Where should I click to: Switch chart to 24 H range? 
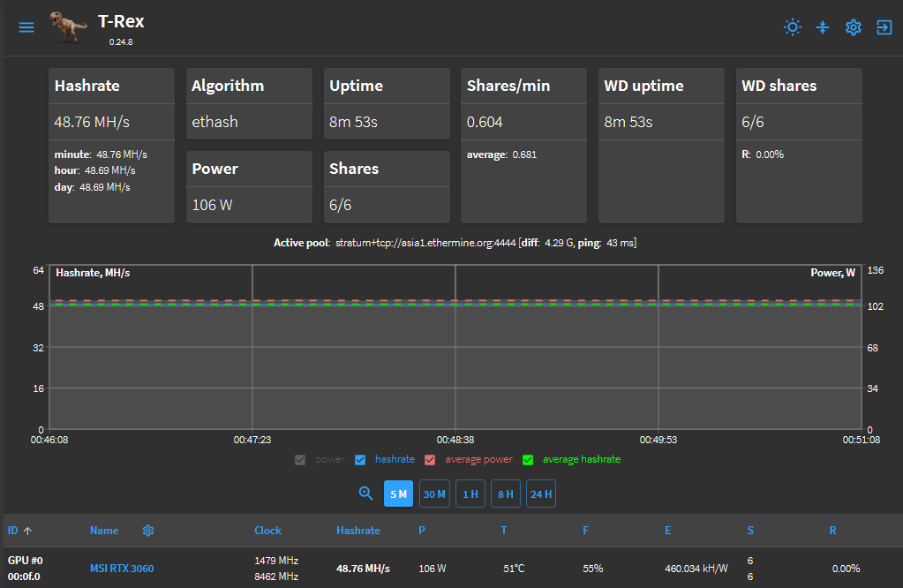click(x=541, y=494)
